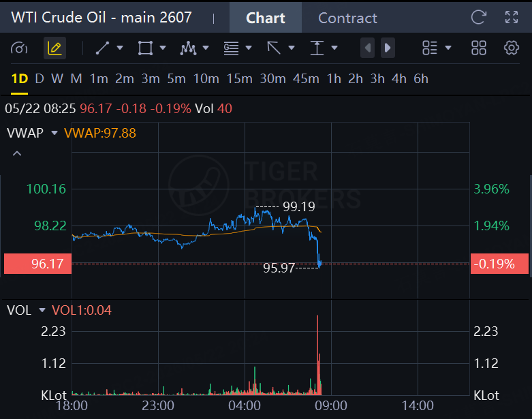
Task: Open the VWAP indicator dropdown
Action: [54, 133]
